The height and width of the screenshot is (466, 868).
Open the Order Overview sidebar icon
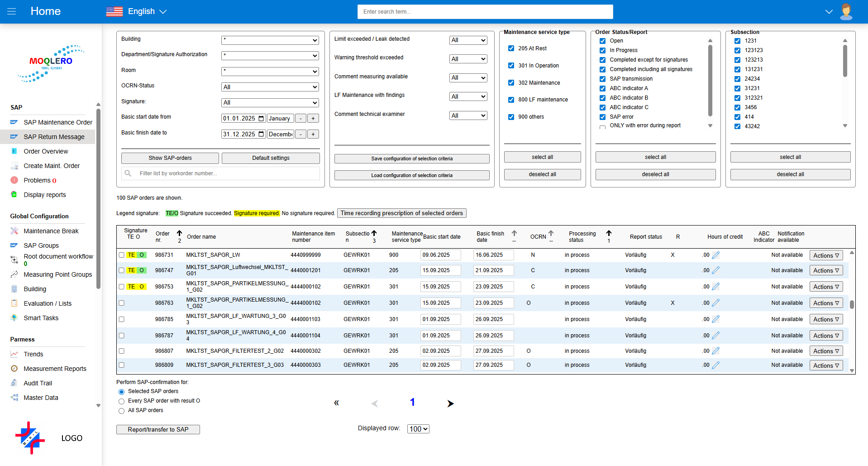tap(14, 151)
